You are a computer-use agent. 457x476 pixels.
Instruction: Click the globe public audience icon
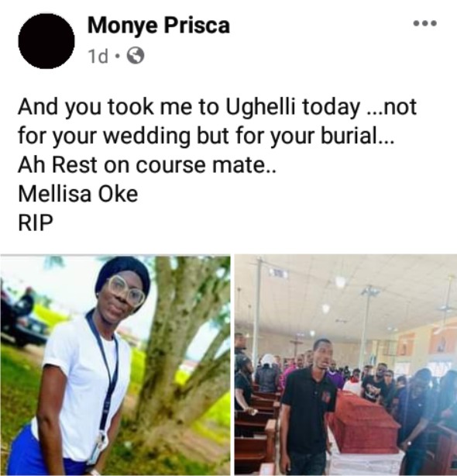[136, 56]
